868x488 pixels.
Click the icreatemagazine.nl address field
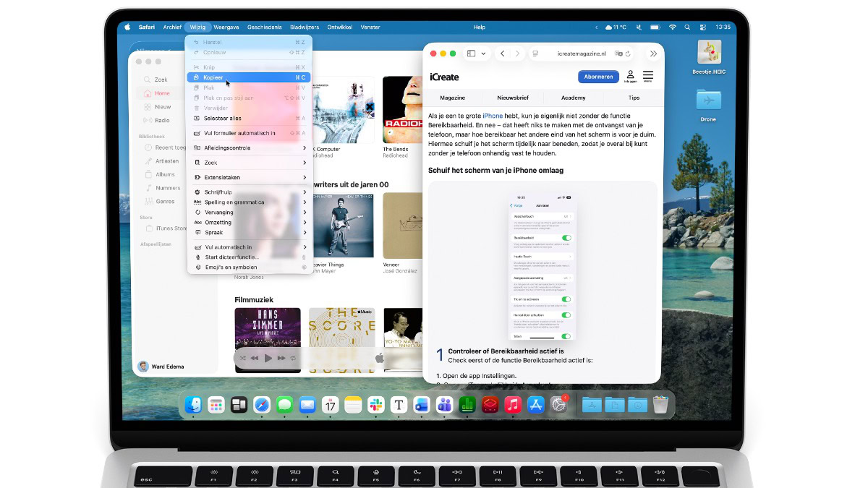[x=582, y=53]
